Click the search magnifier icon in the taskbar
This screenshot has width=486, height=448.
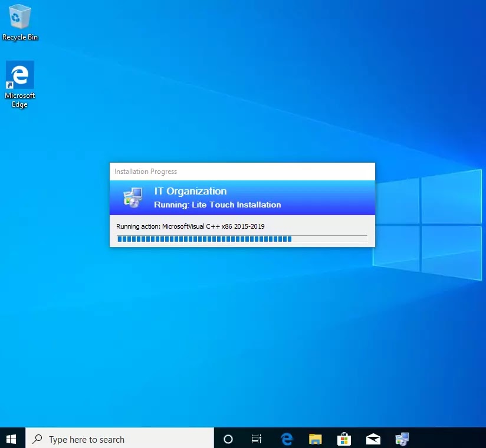[38, 439]
